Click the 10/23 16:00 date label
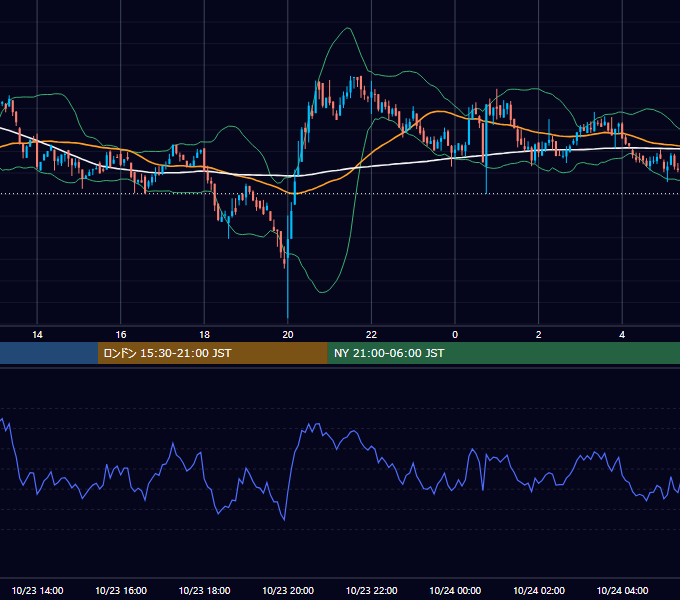This screenshot has height=600, width=680. click(121, 590)
